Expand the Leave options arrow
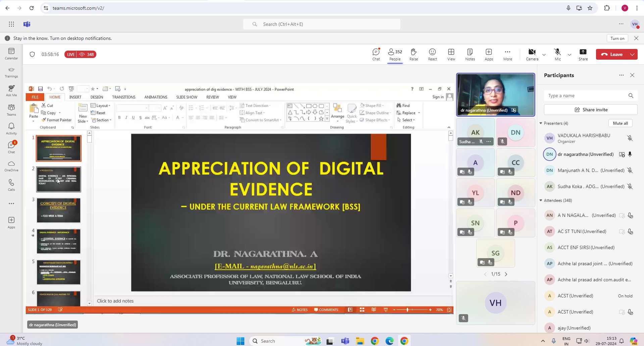This screenshot has height=346, width=644. click(x=632, y=54)
